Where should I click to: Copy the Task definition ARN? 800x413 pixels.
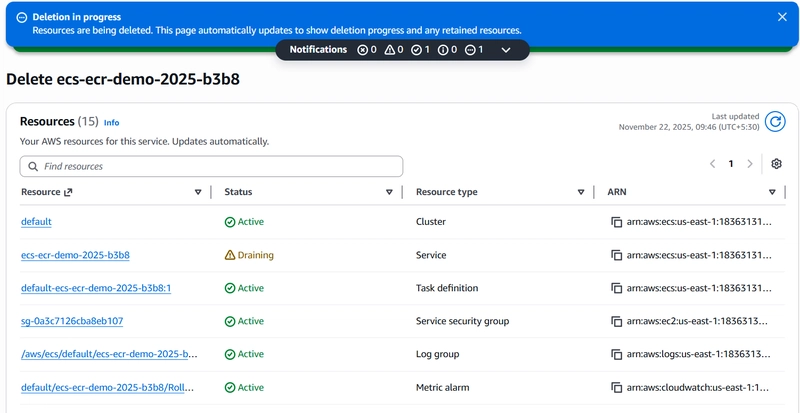[x=617, y=288]
